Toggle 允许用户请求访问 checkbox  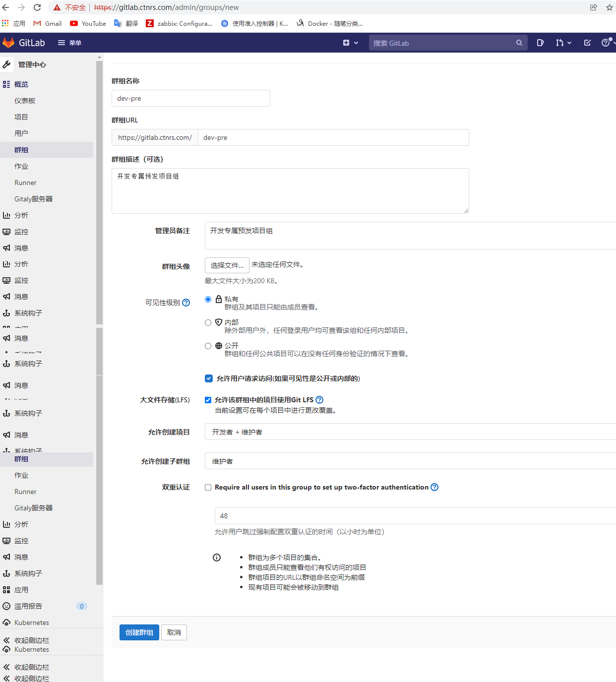click(x=209, y=378)
